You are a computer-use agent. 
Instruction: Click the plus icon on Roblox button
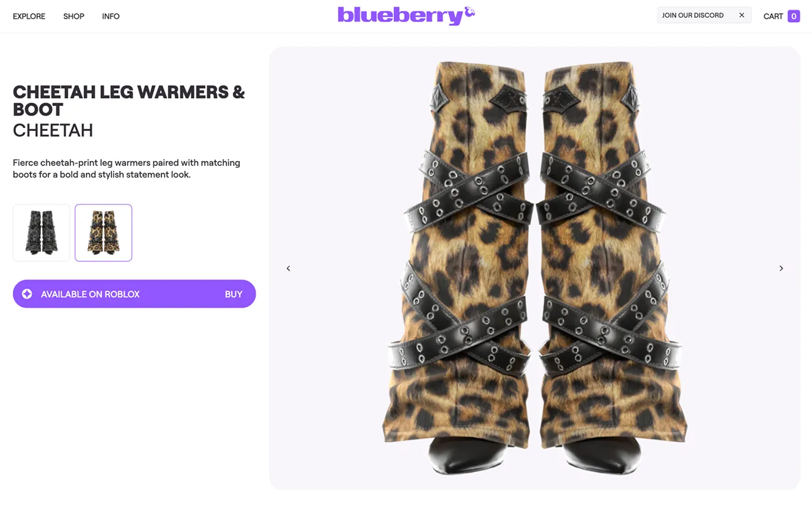tap(27, 294)
